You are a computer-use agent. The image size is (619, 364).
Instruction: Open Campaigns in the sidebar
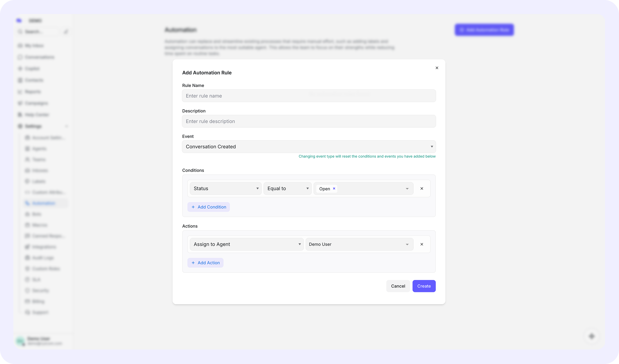[36, 103]
